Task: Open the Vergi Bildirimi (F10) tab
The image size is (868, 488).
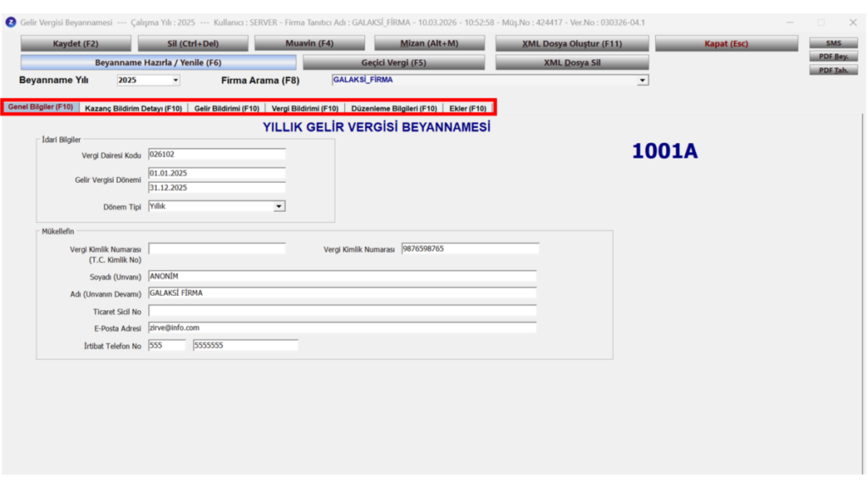Action: 305,108
